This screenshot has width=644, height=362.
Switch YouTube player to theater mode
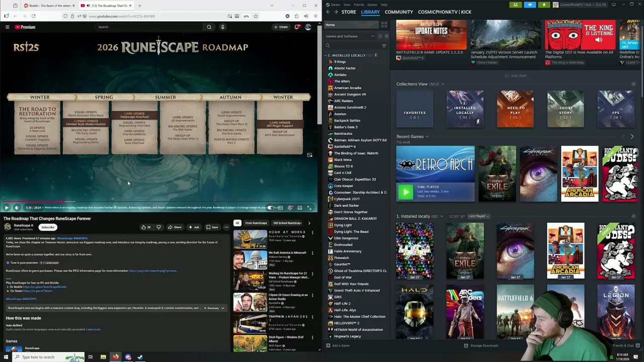(300, 208)
